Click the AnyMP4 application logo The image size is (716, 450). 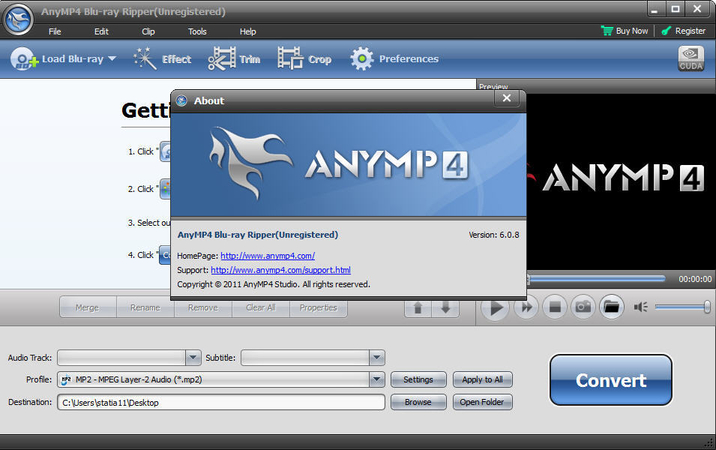point(18,19)
